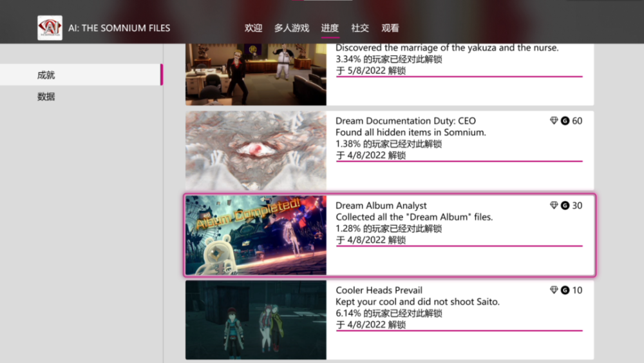Click the Cooler Heads Prevail achievement title
Image resolution: width=644 pixels, height=363 pixels.
coord(379,290)
